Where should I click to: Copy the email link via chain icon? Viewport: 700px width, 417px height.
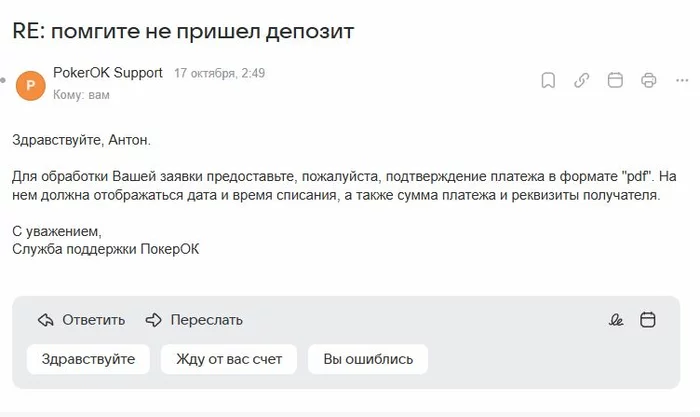tap(581, 81)
